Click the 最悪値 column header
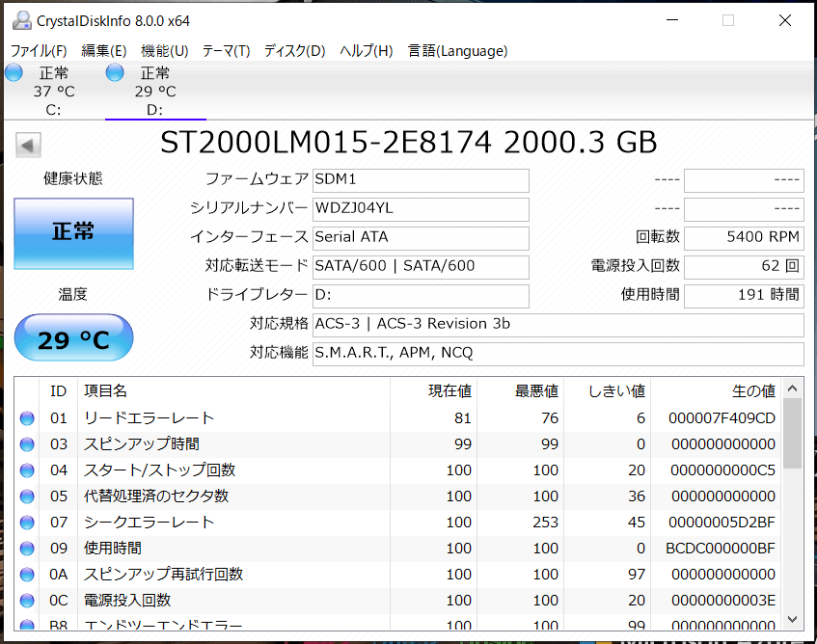Screen dimensions: 817x644 520,391
